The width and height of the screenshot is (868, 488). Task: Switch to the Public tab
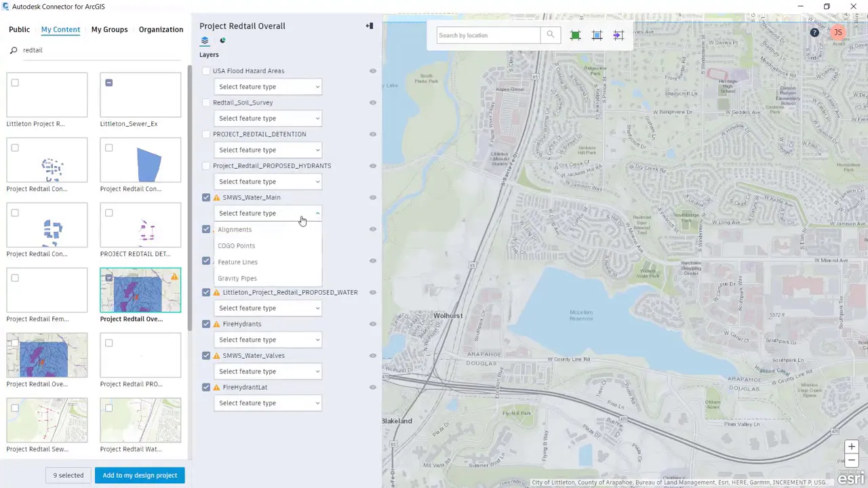pyautogui.click(x=19, y=30)
